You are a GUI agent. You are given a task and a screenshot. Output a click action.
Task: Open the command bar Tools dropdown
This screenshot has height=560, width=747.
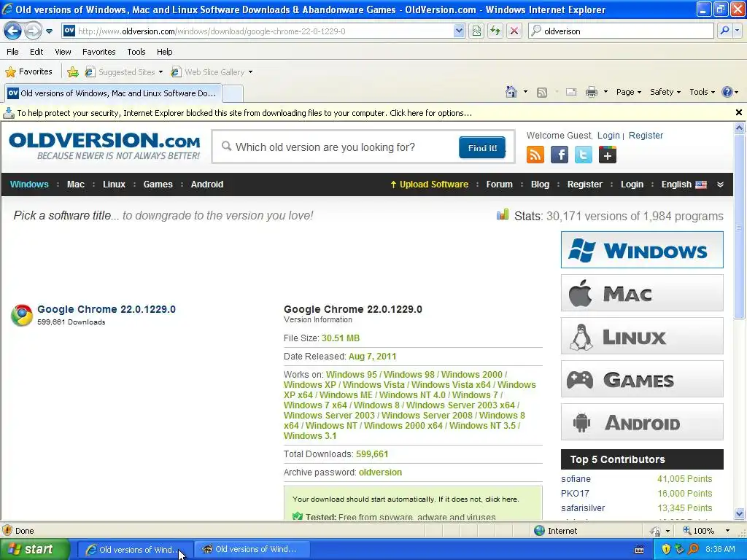[702, 92]
